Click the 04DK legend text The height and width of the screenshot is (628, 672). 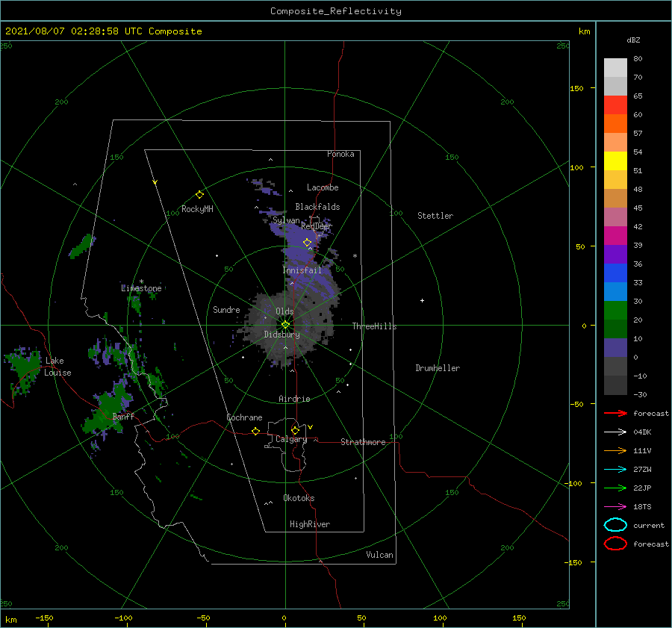pos(642,432)
